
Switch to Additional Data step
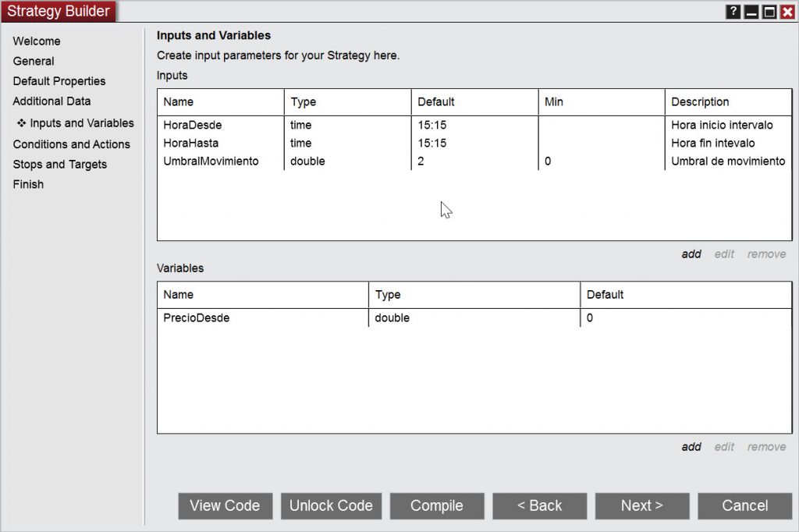tap(52, 101)
